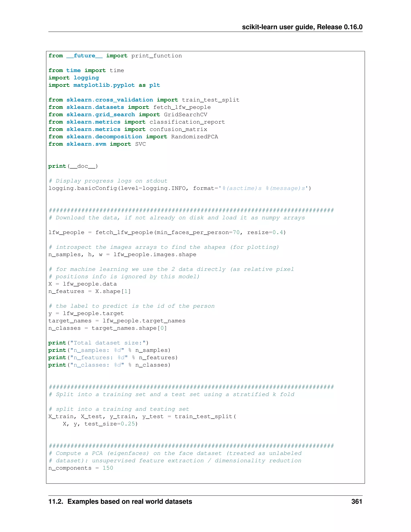The height and width of the screenshot is (532, 411).
Task: Click the 'n_components = 150' line
Action: coord(81,468)
